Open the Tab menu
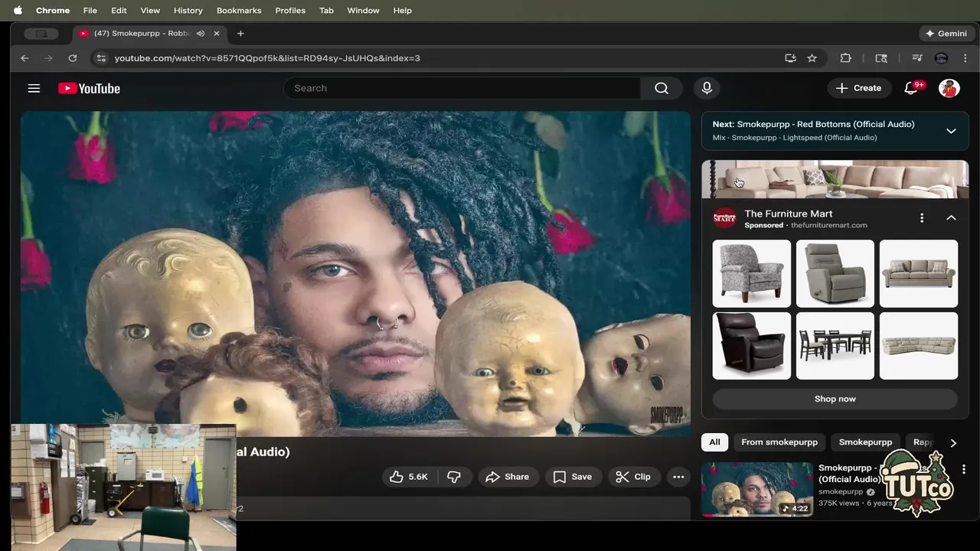Screen dimensions: 980x551 [x=326, y=11]
